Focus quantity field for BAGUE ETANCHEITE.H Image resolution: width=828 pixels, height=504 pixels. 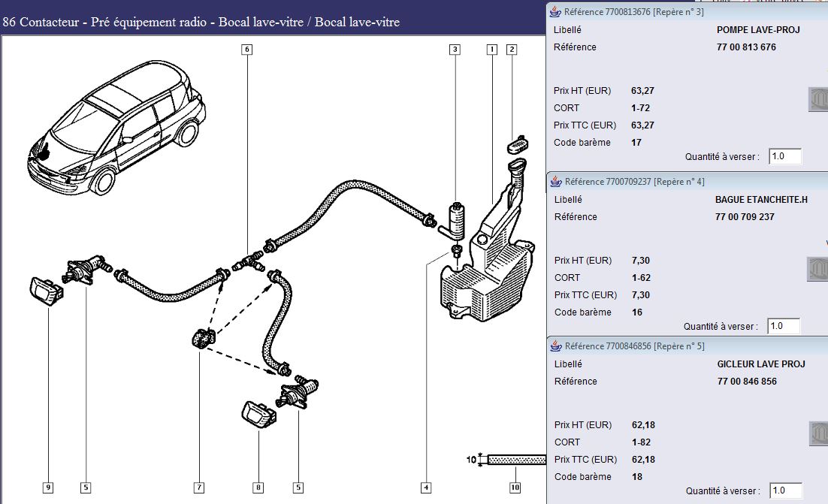point(784,327)
